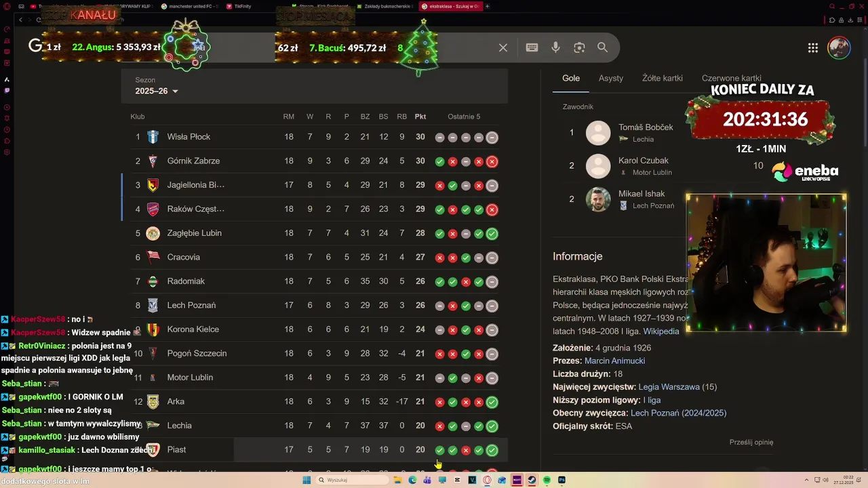The image size is (868, 488).
Task: Open Mikael Ishak player photo
Action: pos(598,199)
